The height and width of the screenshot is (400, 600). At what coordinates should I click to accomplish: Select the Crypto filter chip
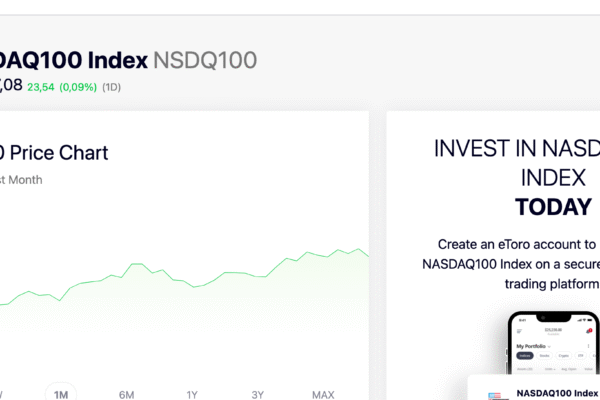pyautogui.click(x=564, y=355)
